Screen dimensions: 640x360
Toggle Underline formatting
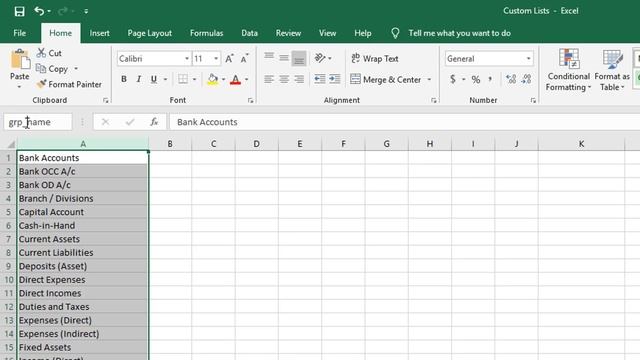(x=153, y=79)
